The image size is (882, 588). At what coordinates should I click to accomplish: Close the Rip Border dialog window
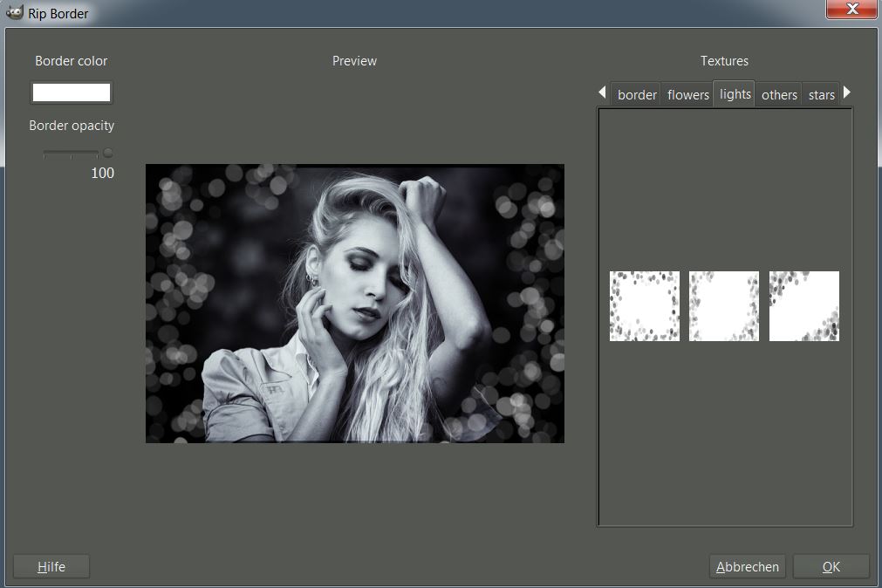pos(851,10)
